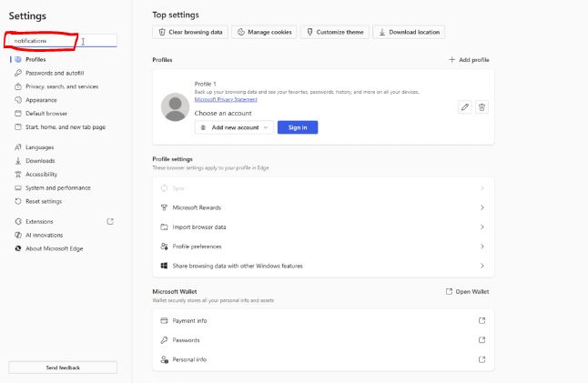The width and height of the screenshot is (588, 383).
Task: Click the Edge logo icon beside About
Action: [x=17, y=248]
